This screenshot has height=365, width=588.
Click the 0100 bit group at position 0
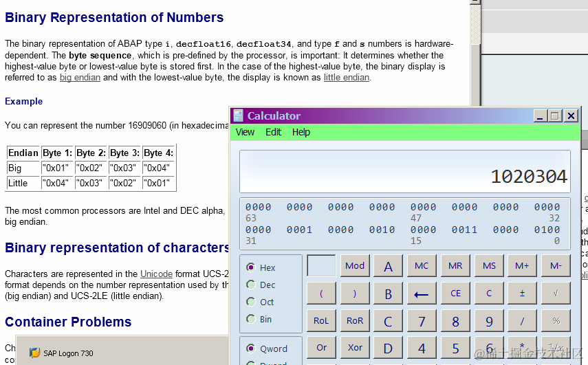coord(547,230)
